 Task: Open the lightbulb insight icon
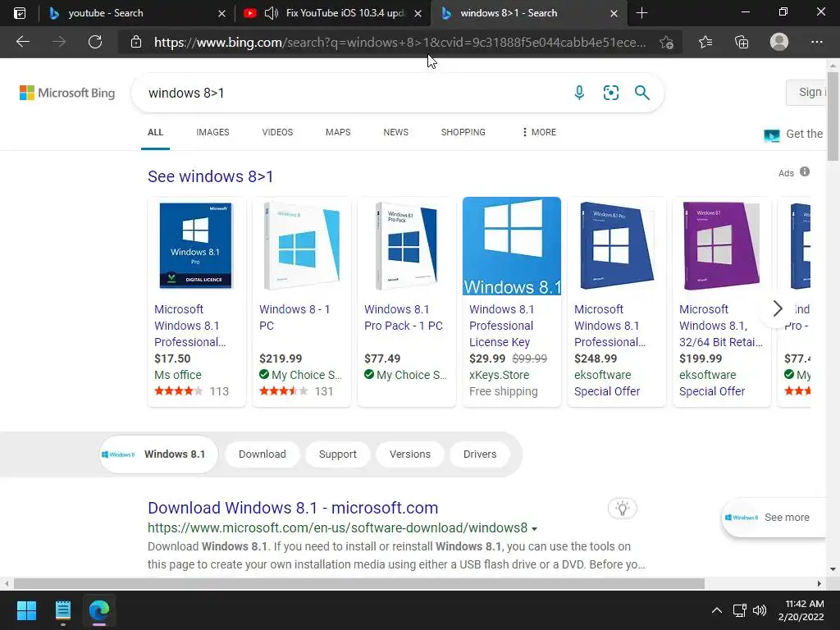[x=622, y=509]
